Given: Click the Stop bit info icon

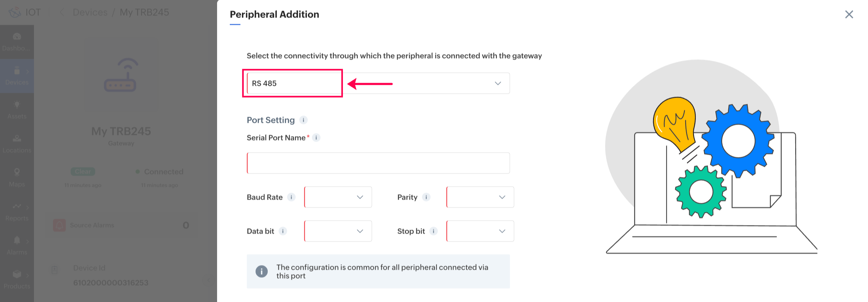Looking at the screenshot, I should tap(434, 231).
